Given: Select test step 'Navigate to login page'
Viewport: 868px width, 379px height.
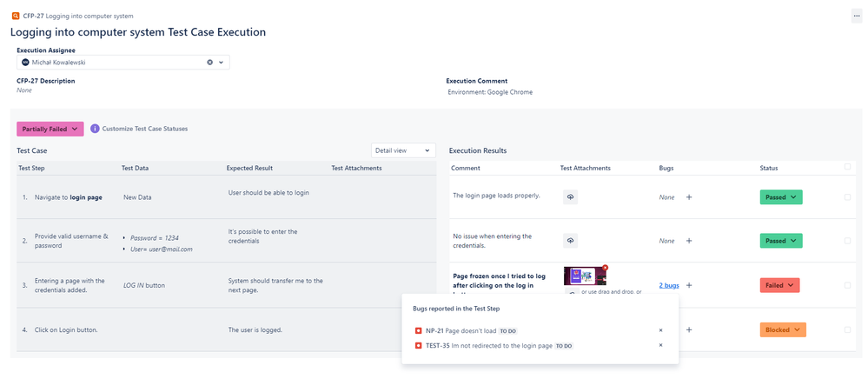Looking at the screenshot, I should tap(68, 197).
